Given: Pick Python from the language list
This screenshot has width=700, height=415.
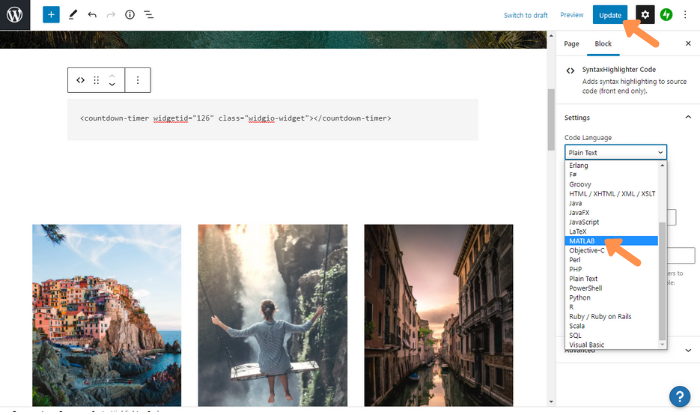Looking at the screenshot, I should pyautogui.click(x=612, y=297).
